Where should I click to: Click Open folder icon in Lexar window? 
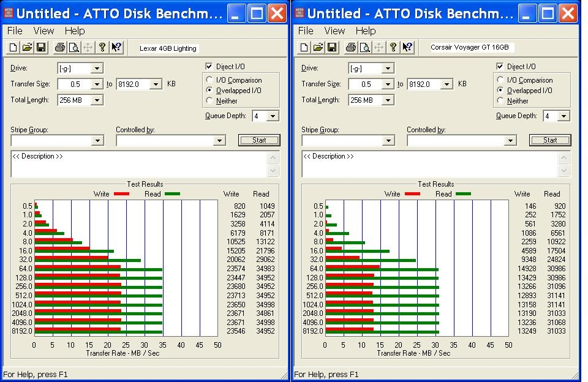tap(27, 47)
